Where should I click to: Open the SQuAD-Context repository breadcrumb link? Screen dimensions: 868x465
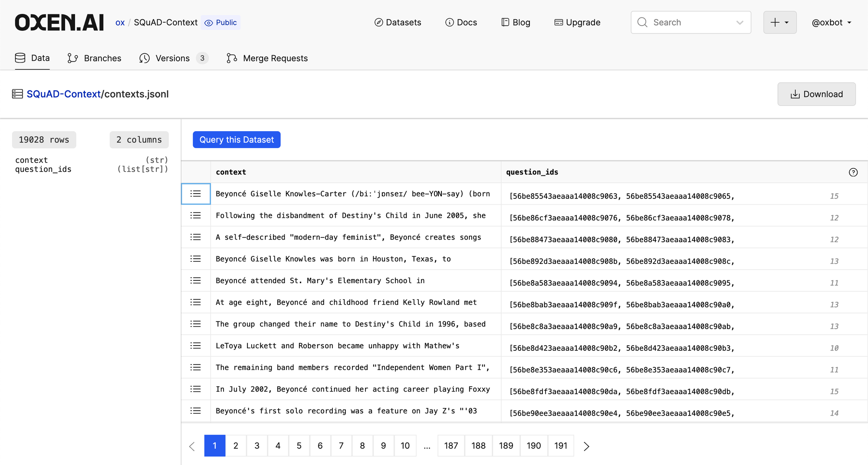click(x=166, y=23)
